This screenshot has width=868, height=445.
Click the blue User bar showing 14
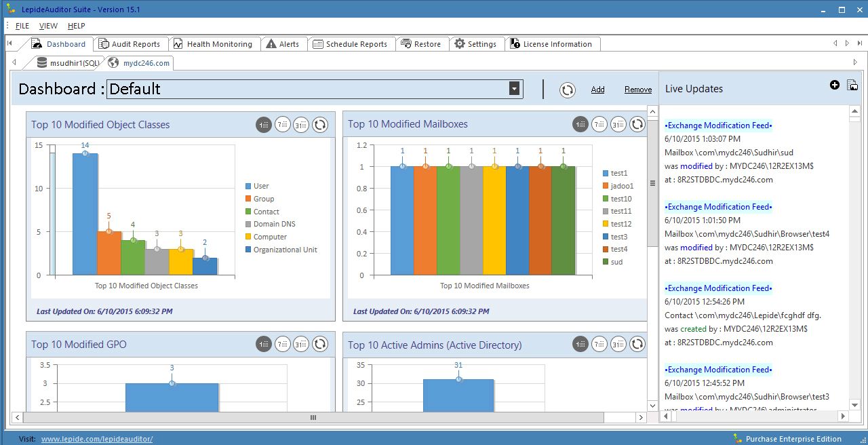pyautogui.click(x=85, y=214)
